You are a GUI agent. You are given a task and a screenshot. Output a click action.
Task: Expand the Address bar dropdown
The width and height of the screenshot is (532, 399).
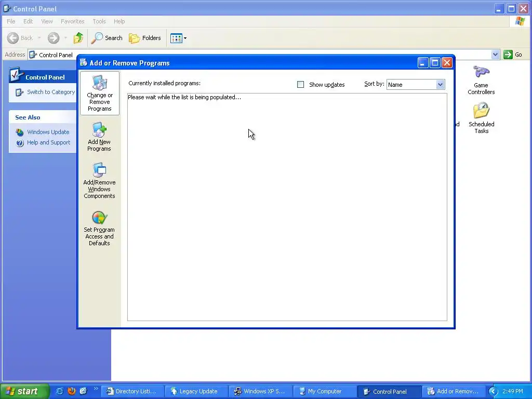pyautogui.click(x=495, y=54)
